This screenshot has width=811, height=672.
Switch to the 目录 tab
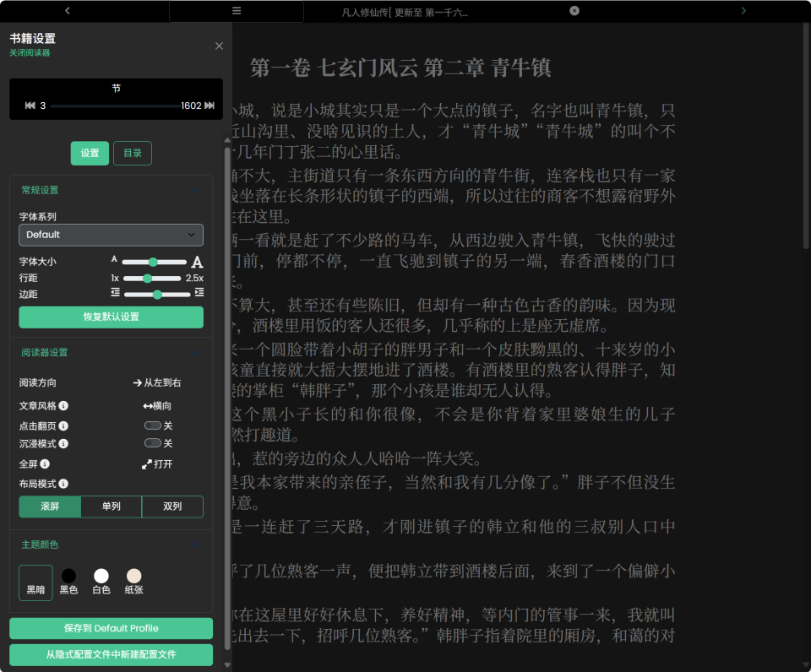(x=133, y=154)
